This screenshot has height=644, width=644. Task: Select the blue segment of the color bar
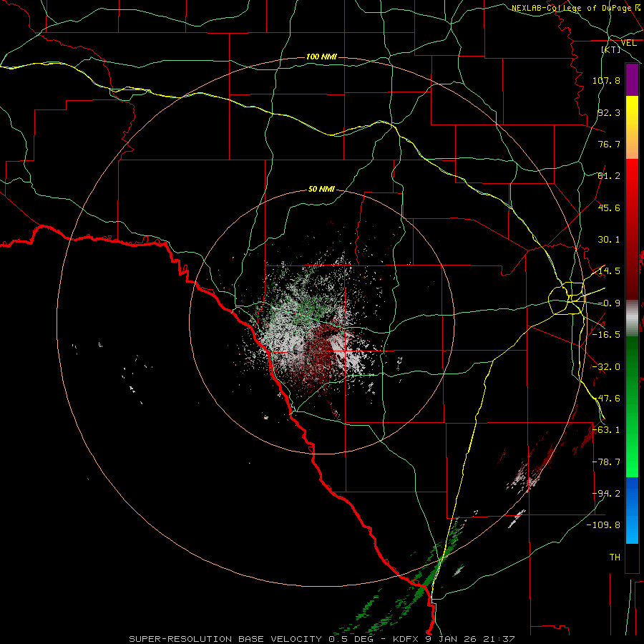click(632, 510)
